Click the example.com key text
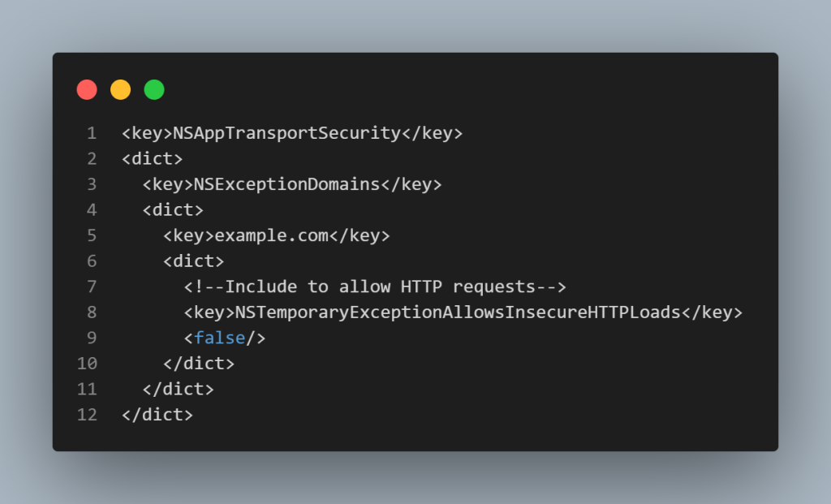 (271, 235)
